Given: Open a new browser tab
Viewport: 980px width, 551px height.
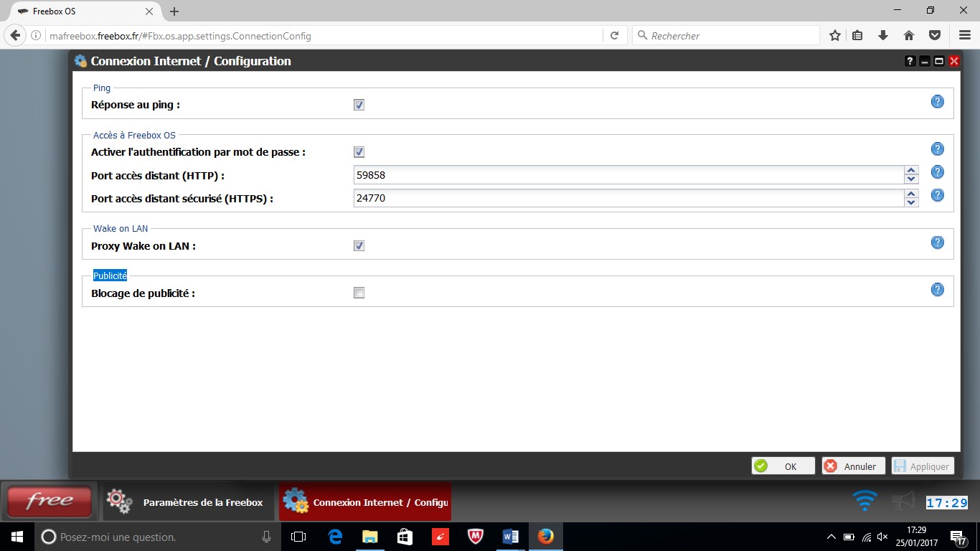Looking at the screenshot, I should coord(174,11).
